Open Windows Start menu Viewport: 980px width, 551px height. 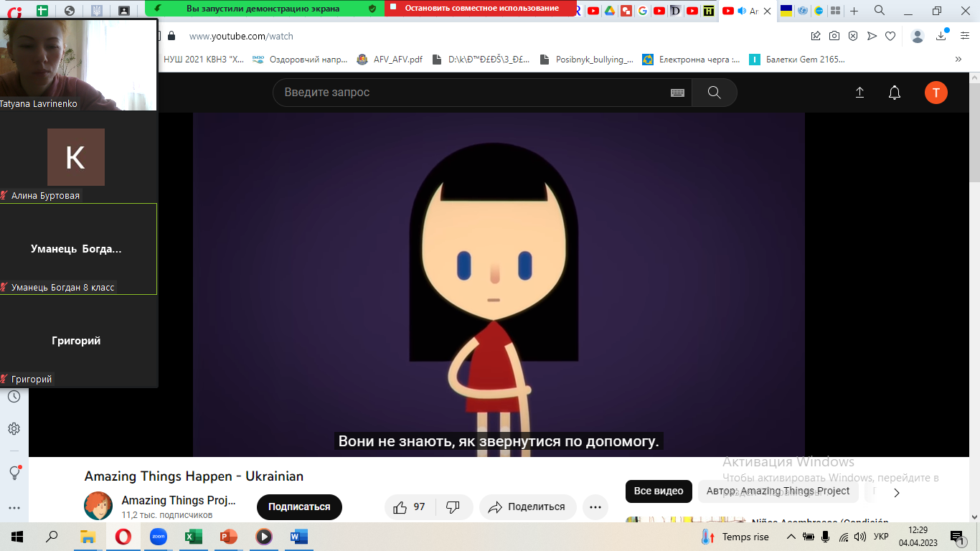point(17,537)
